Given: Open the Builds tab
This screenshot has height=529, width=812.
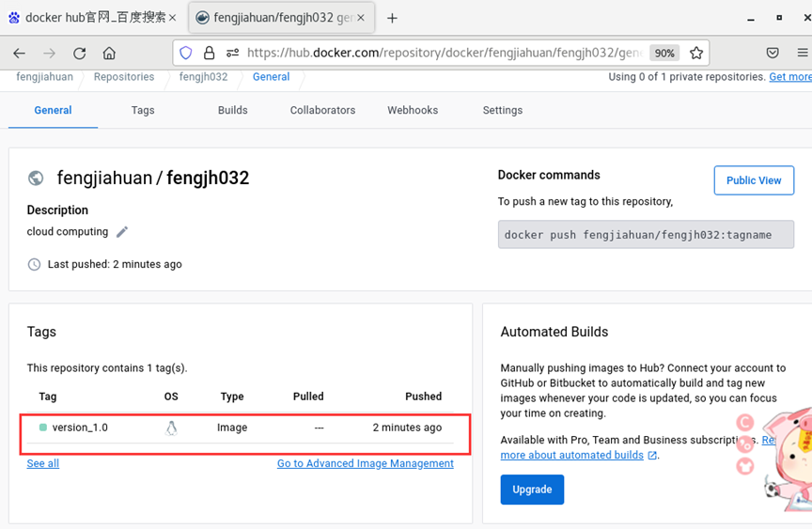Looking at the screenshot, I should (x=232, y=110).
